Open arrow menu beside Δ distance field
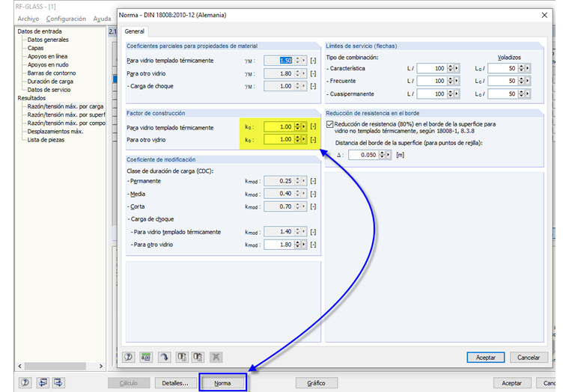The height and width of the screenshot is (392, 569). coord(389,155)
